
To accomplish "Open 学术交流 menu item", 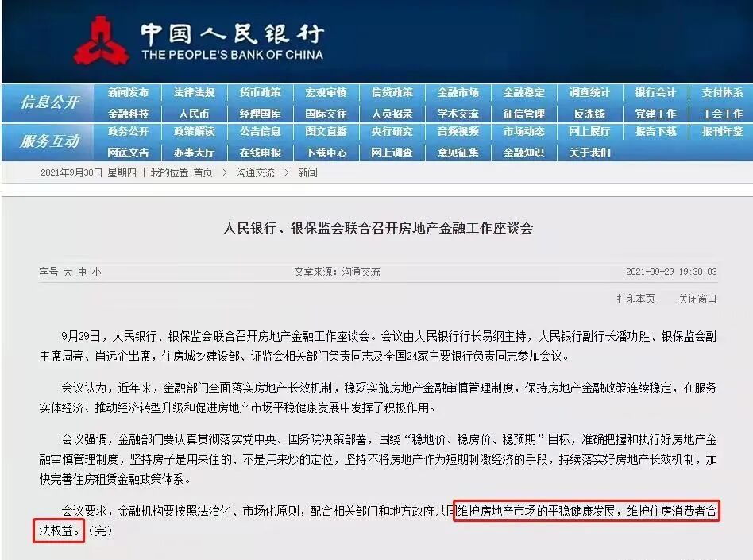I will click(458, 114).
